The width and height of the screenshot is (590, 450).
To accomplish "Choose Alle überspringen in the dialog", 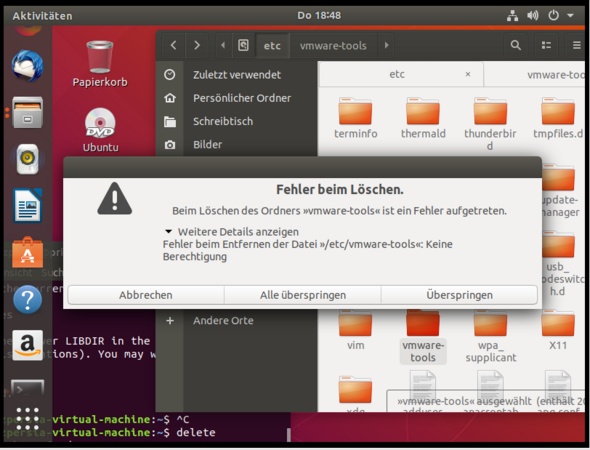I will (303, 295).
